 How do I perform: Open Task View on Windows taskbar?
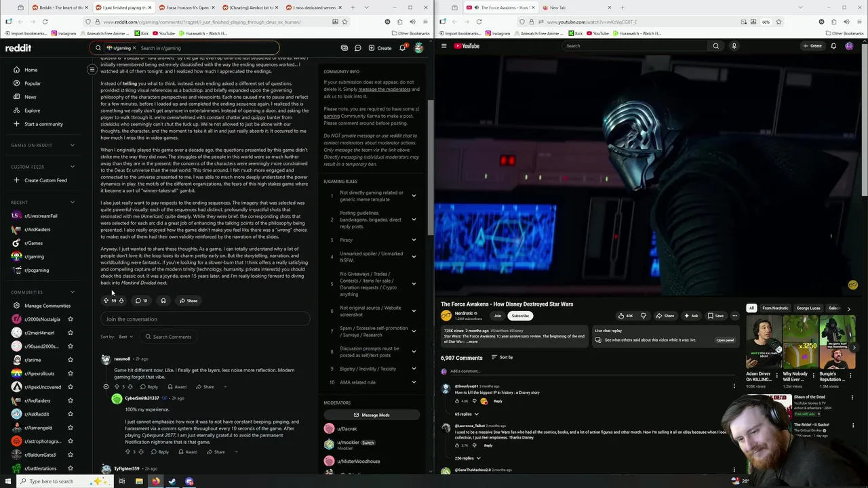point(122,481)
